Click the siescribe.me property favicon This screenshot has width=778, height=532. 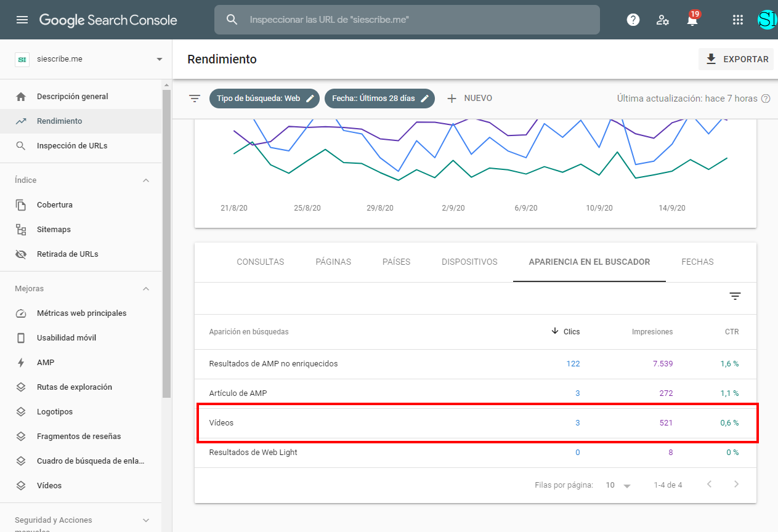(22, 59)
